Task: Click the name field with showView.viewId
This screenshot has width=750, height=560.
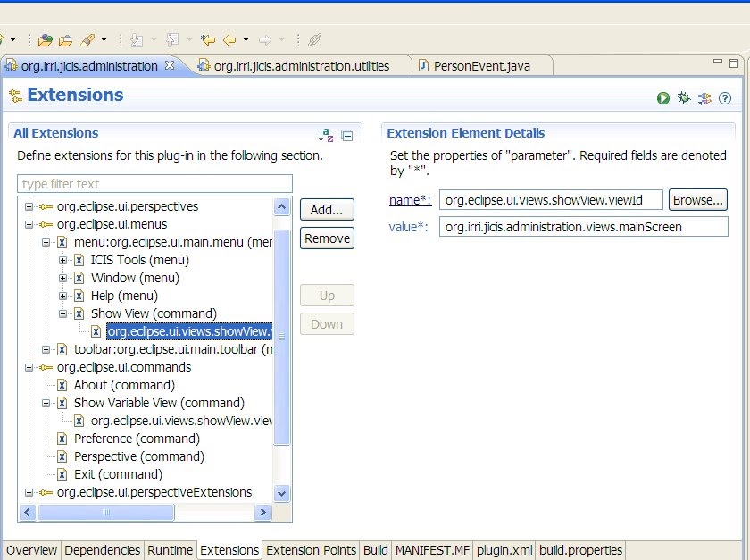Action: point(551,200)
